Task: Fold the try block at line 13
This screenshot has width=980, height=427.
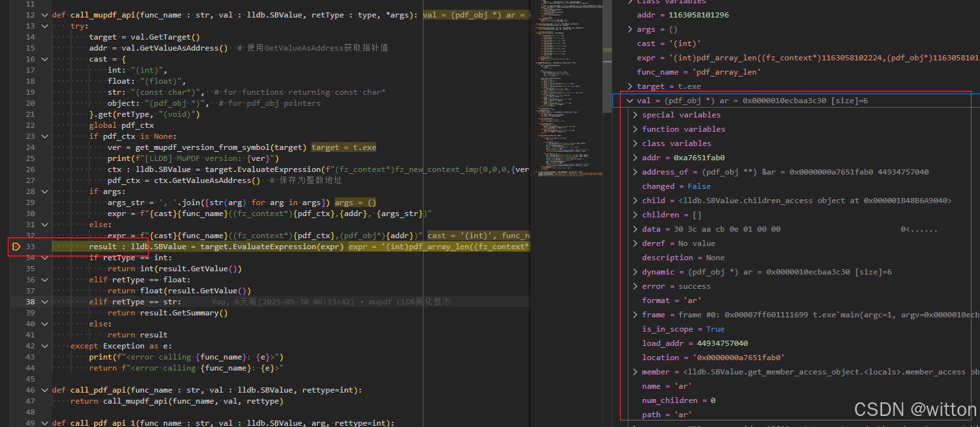Action: pos(44,26)
